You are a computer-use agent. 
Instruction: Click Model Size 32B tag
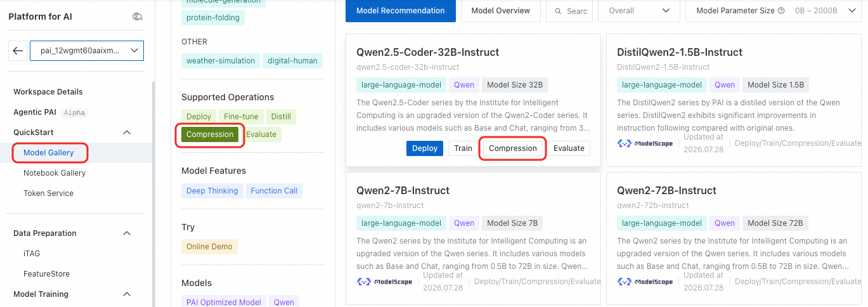[515, 85]
